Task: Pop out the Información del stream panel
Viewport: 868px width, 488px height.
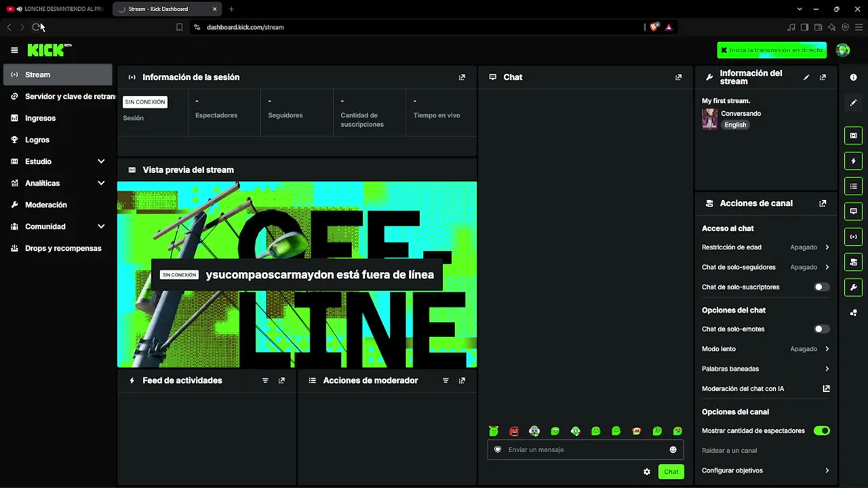Action: (x=823, y=77)
